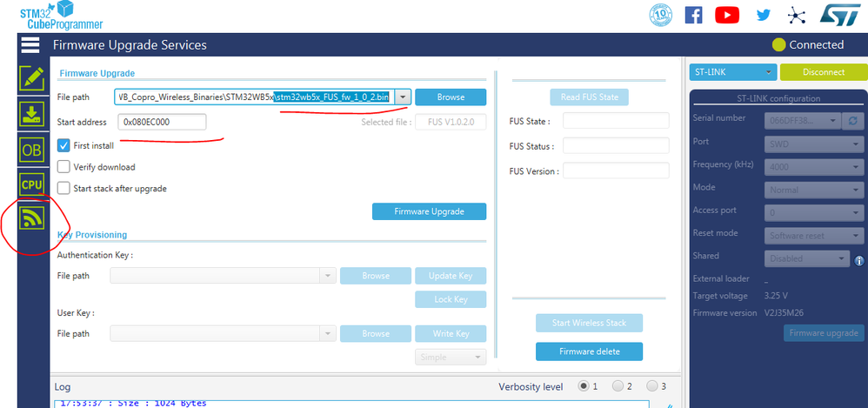
Task: Click the 'Firmware Upgrade' section heading
Action: [x=97, y=73]
